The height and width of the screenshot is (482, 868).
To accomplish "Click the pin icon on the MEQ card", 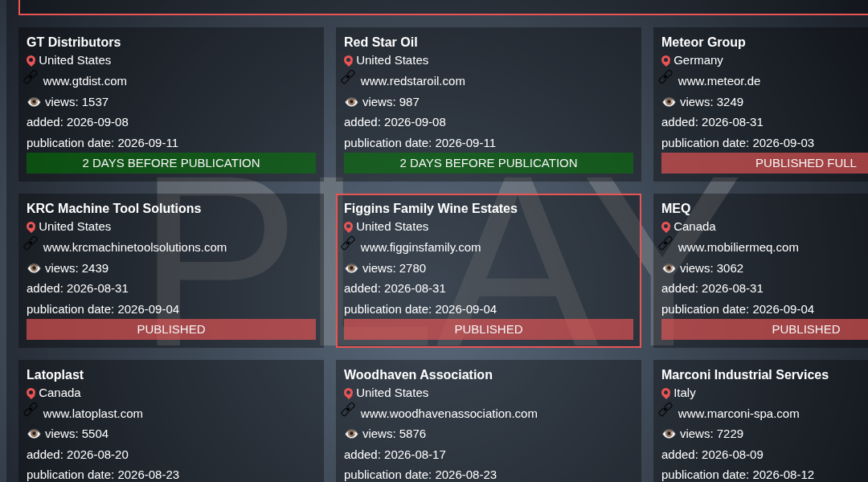I will [666, 227].
